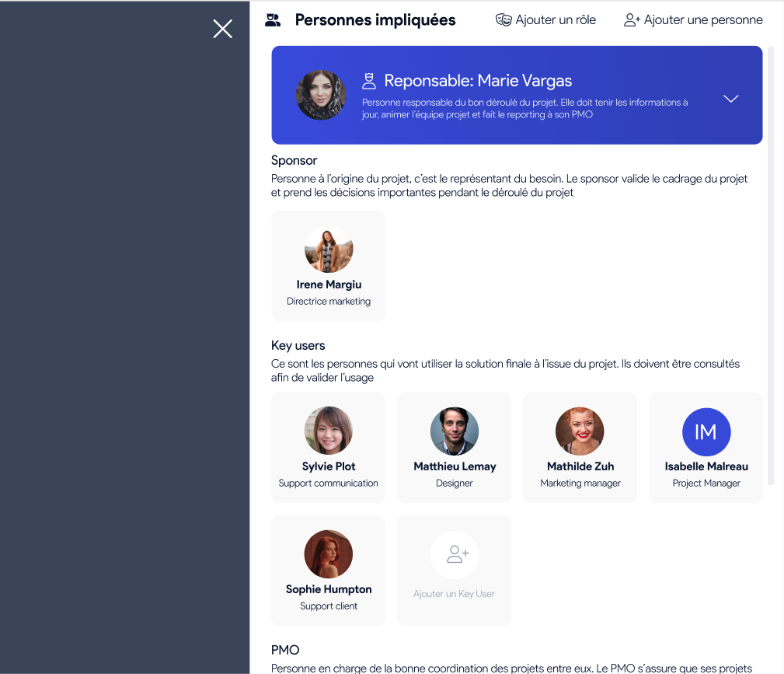Click the manager icon before Reponsable title
This screenshot has height=674, width=784.
tap(369, 81)
